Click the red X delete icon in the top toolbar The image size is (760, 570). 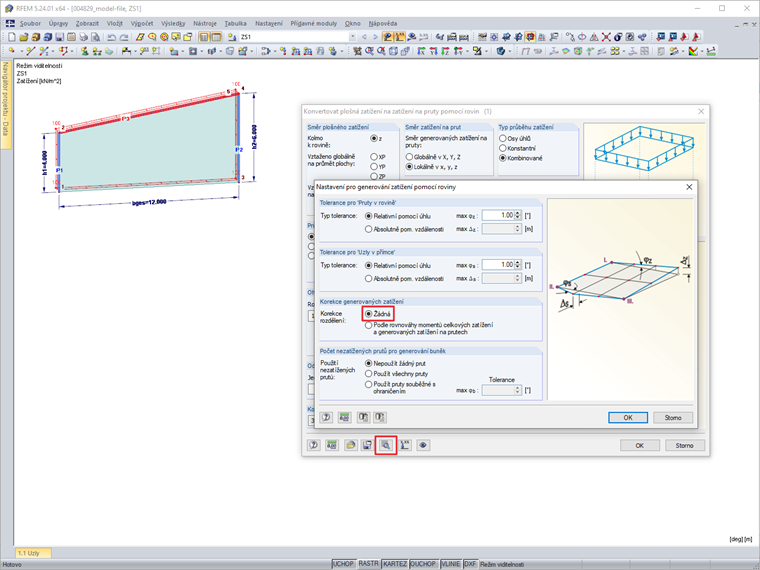point(606,37)
